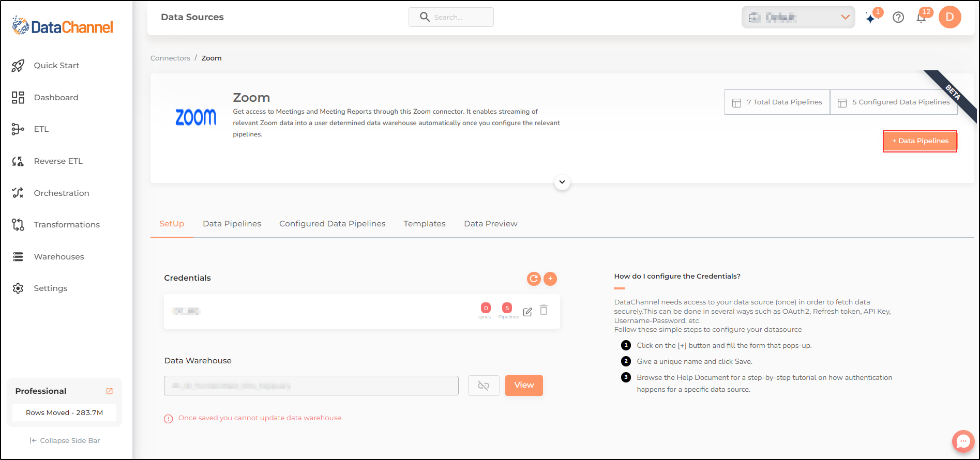Click the View data warehouse button

[524, 386]
